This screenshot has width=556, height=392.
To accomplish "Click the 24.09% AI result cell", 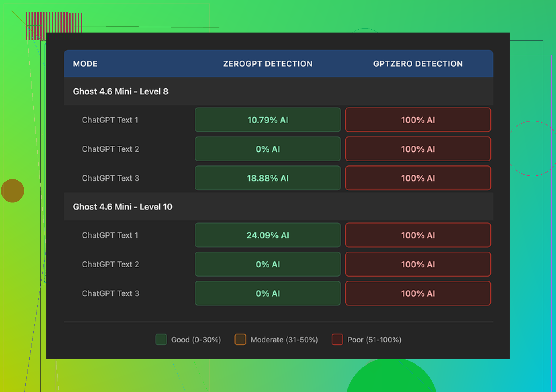I will tap(268, 235).
